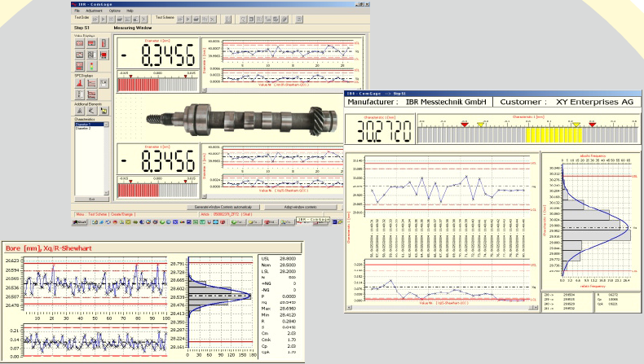The height and width of the screenshot is (364, 644).
Task: Click the Test Order play icon
Action: tap(104, 20)
